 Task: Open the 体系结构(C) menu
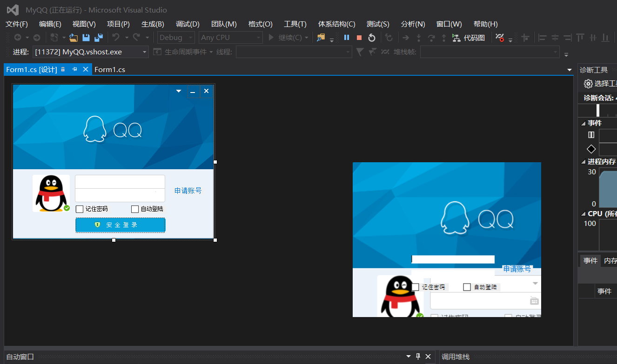pyautogui.click(x=336, y=24)
